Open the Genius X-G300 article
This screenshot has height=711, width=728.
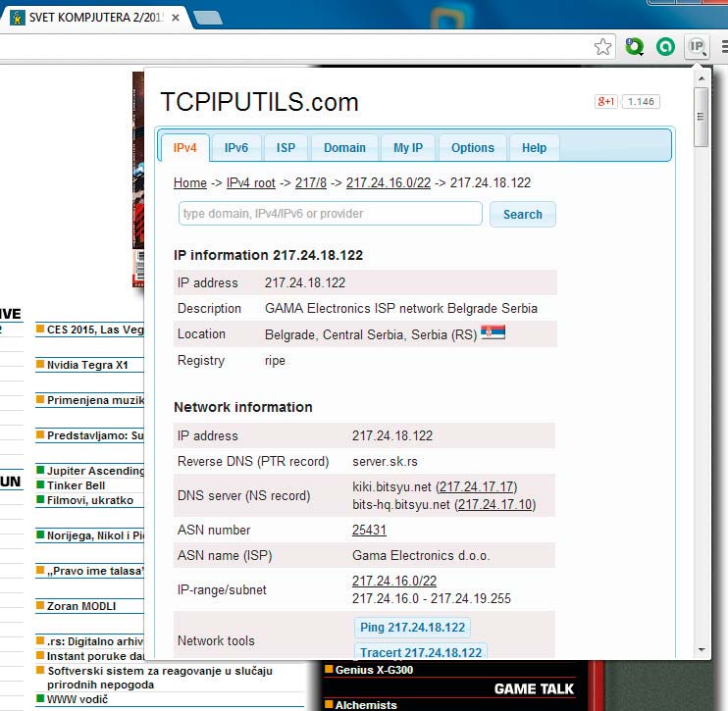pos(374,670)
